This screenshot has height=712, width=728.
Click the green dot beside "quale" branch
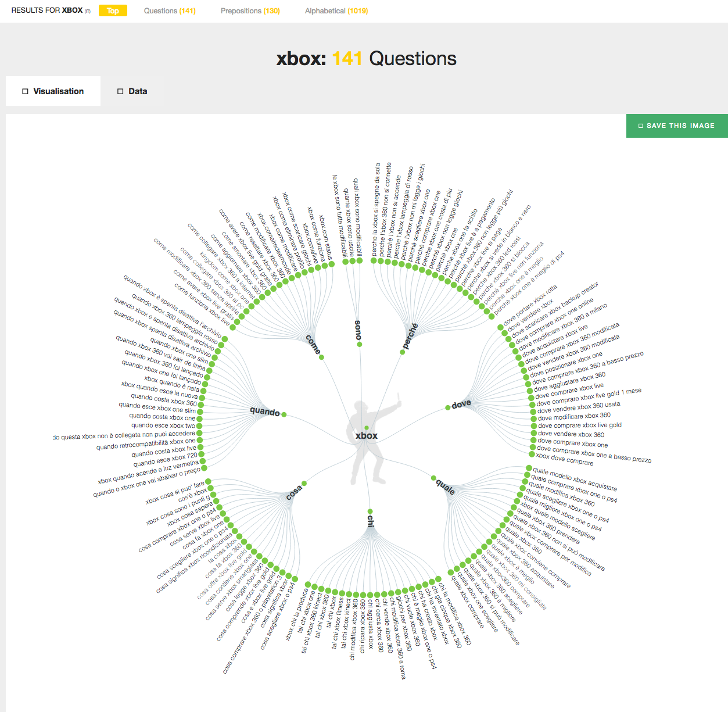point(433,478)
